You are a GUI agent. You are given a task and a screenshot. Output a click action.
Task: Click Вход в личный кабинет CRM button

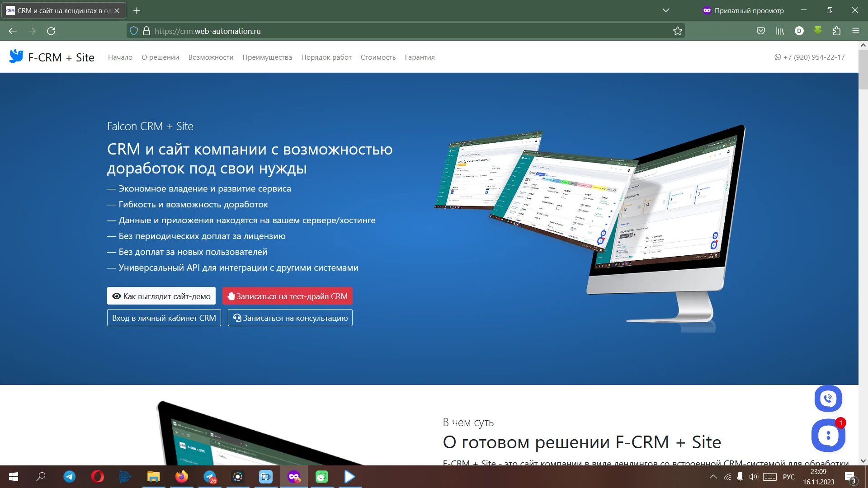164,318
